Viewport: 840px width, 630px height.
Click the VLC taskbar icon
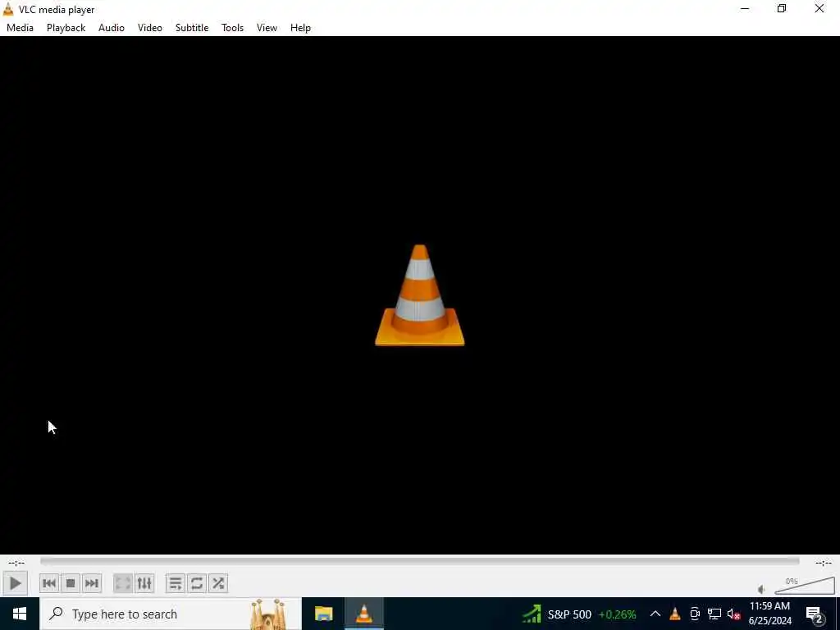pos(363,614)
